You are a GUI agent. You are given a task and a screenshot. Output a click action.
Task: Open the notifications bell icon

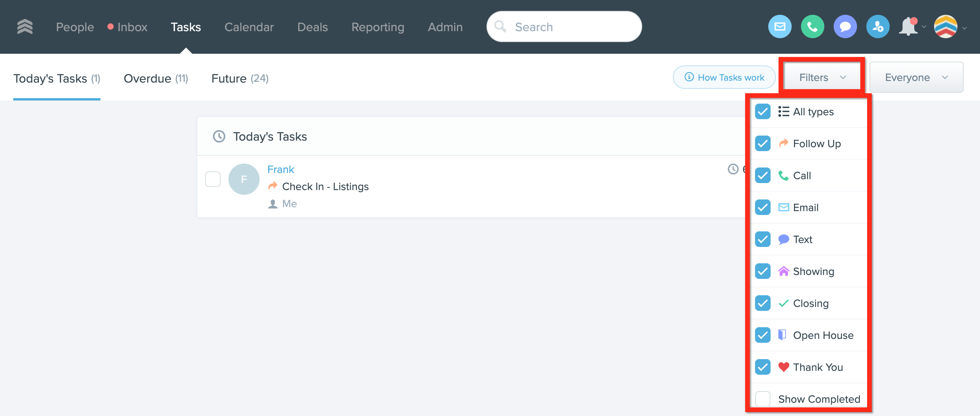[x=908, y=26]
